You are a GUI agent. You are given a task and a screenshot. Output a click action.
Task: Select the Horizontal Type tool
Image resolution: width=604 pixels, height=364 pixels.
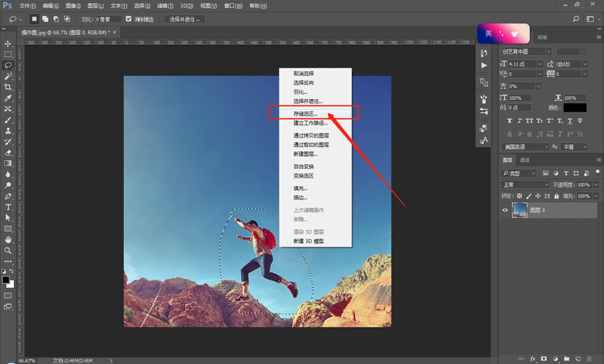(x=8, y=207)
